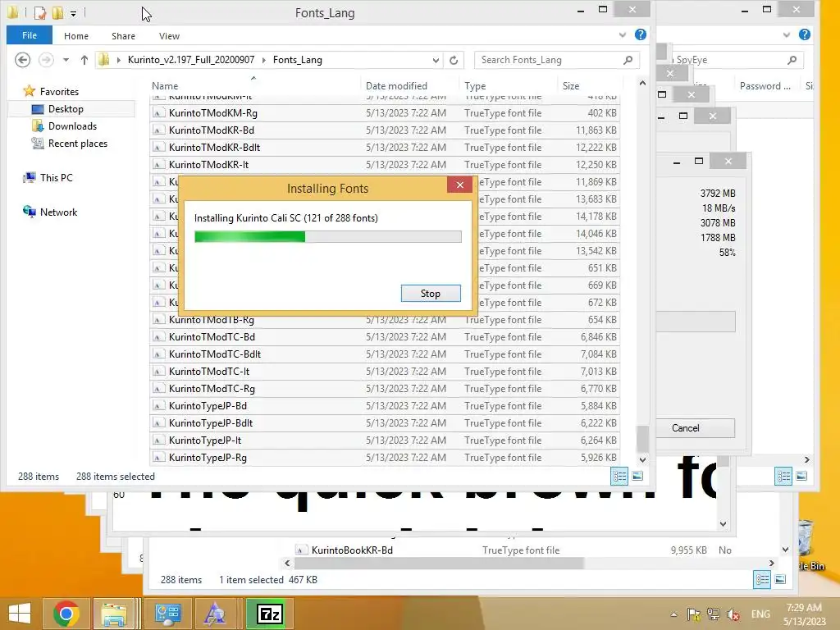
Task: Click ENG input language indicator
Action: click(x=760, y=614)
